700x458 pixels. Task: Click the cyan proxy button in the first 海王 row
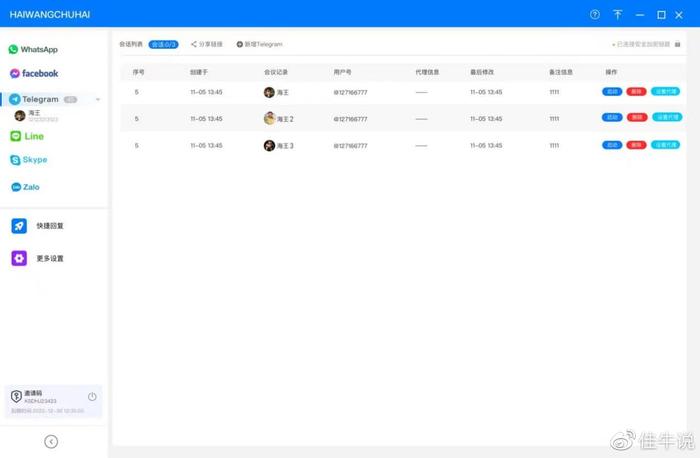coord(666,92)
